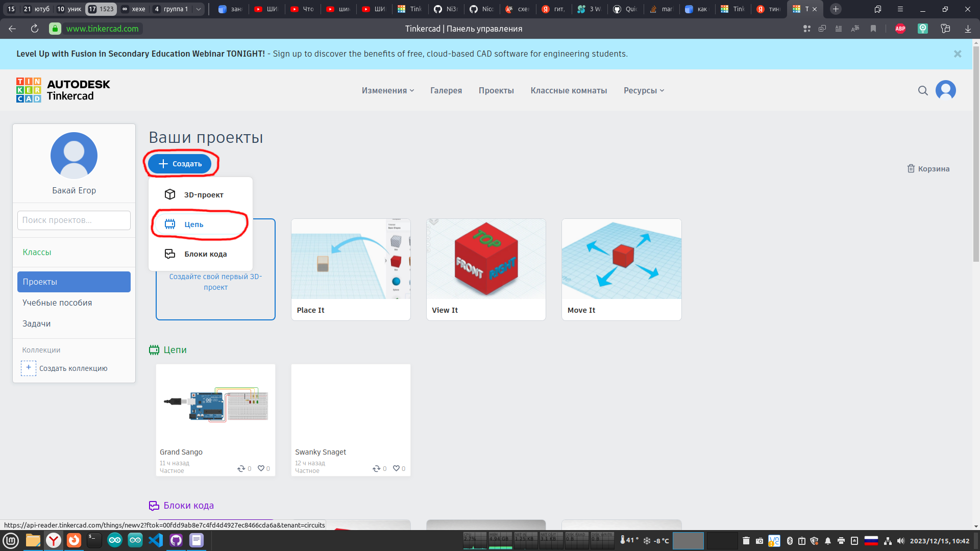The image size is (980, 551).
Task: Open the Проекты nav link
Action: (x=496, y=90)
